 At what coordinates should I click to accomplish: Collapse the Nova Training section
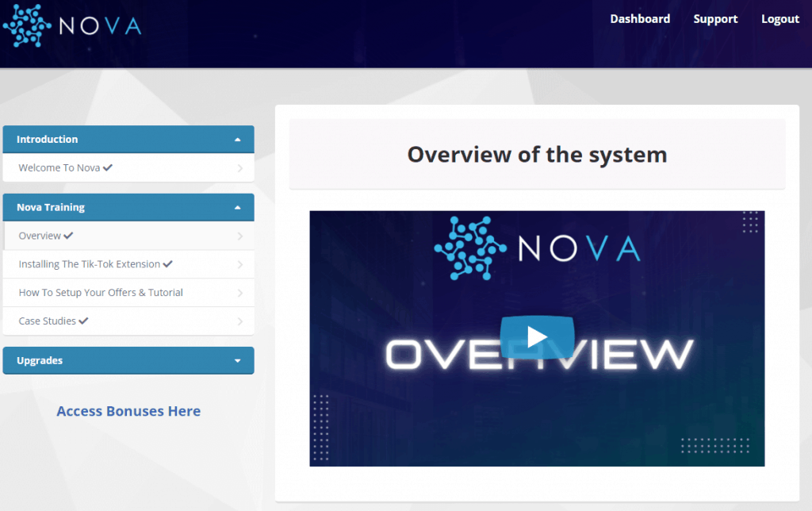(237, 208)
